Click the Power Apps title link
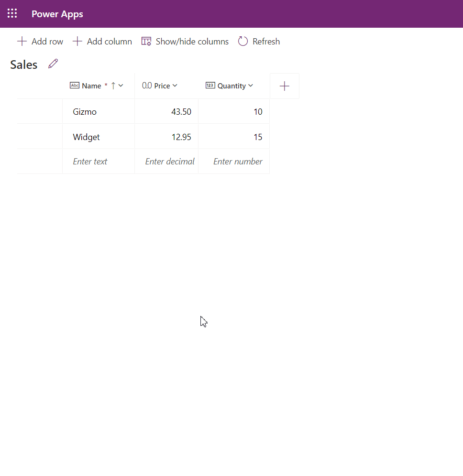 point(57,14)
